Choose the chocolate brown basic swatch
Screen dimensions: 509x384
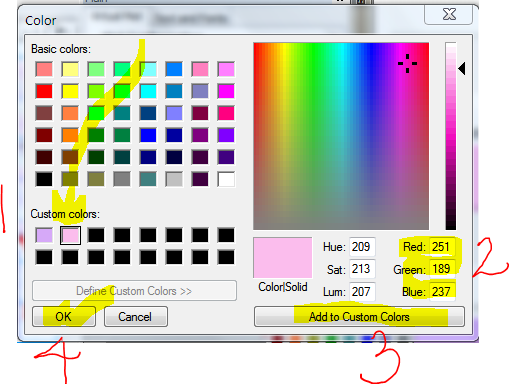click(70, 157)
